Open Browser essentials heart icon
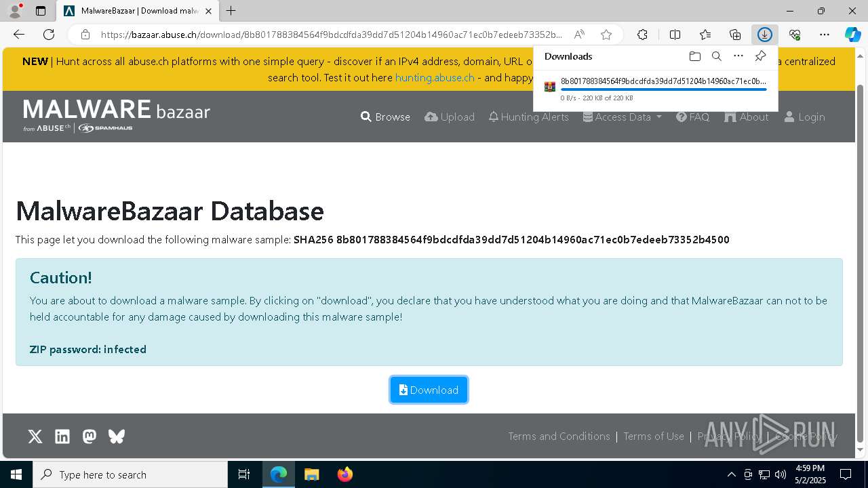Image resolution: width=868 pixels, height=488 pixels. coord(795,35)
